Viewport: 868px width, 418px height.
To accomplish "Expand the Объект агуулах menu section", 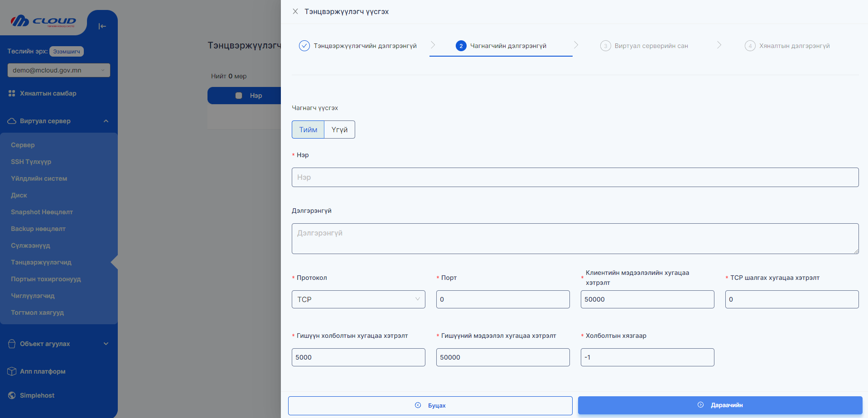I will tap(106, 343).
